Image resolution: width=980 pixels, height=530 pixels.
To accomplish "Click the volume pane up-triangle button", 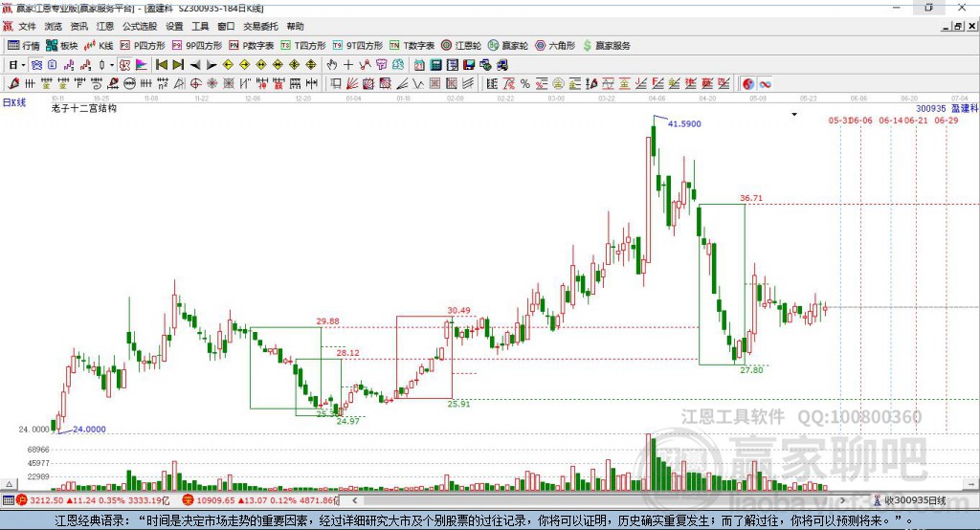I will point(9,484).
